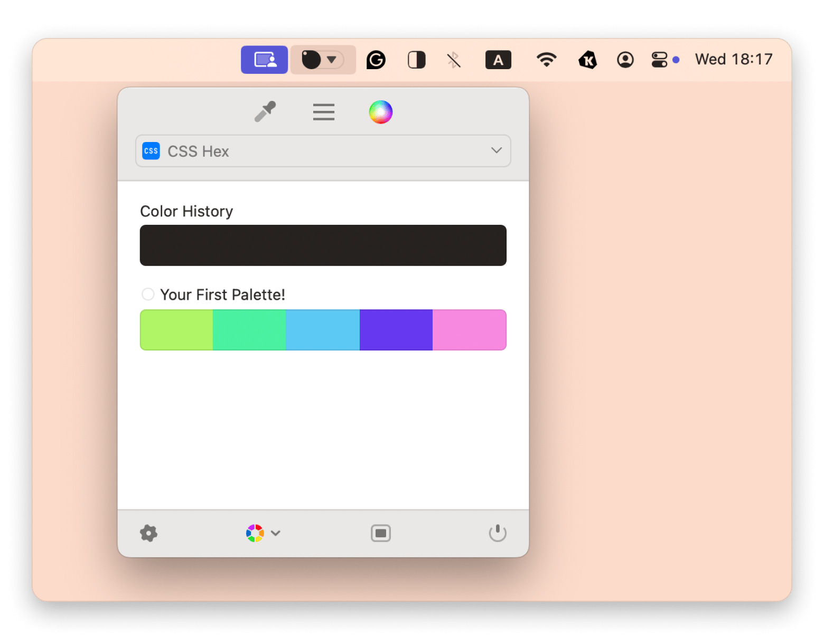Open settings gear in the footer
Image resolution: width=824 pixels, height=644 pixels.
pyautogui.click(x=149, y=533)
